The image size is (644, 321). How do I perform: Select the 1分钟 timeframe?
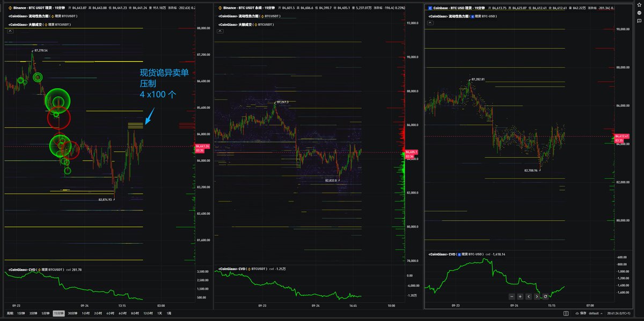21,313
